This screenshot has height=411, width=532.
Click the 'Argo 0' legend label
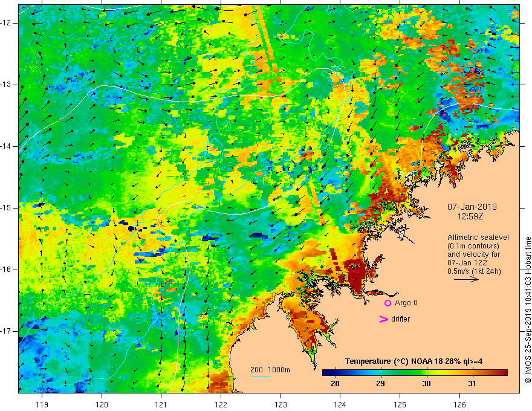tap(406, 303)
